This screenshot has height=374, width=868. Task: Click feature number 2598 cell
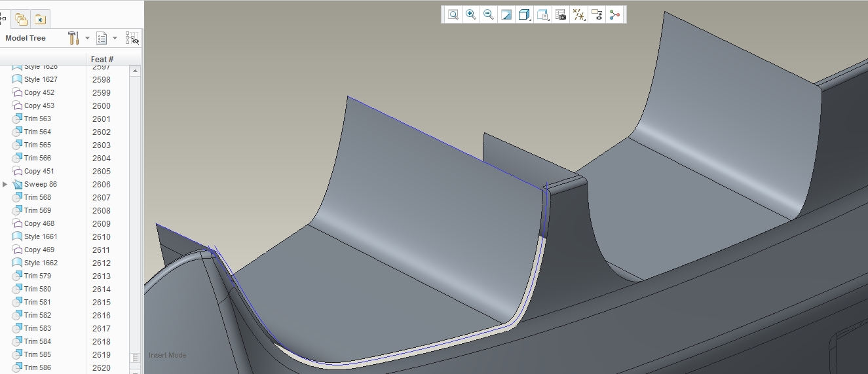(x=102, y=79)
